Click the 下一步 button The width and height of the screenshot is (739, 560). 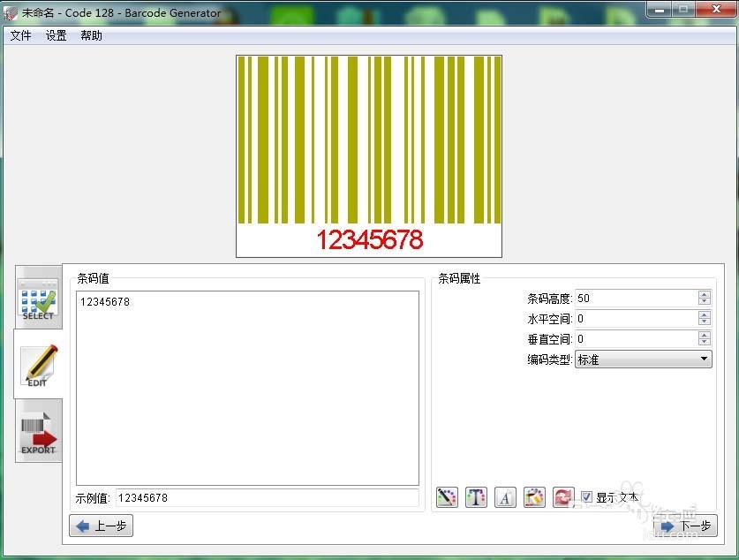686,526
